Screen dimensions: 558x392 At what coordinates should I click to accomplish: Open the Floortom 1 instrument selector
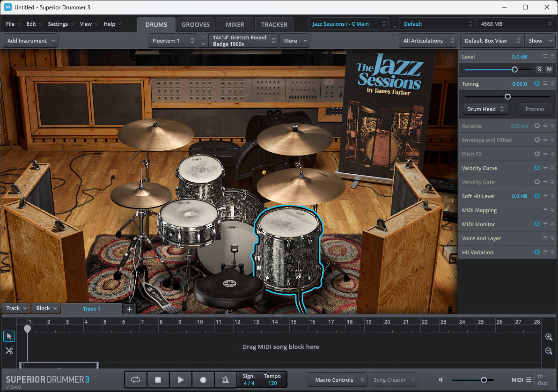pos(173,41)
